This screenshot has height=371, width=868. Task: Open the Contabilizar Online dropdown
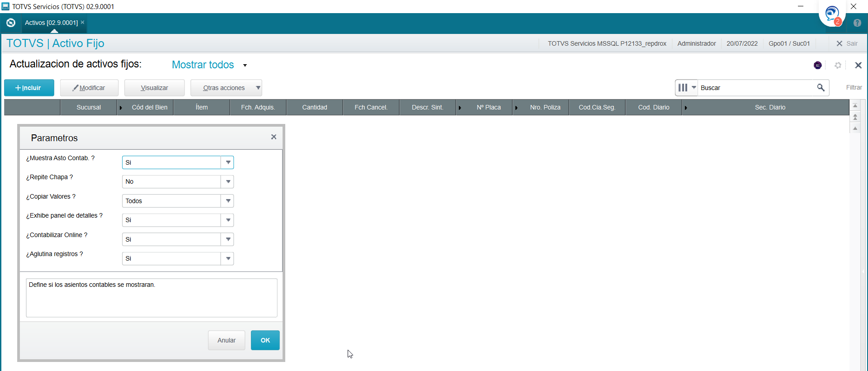tap(228, 239)
